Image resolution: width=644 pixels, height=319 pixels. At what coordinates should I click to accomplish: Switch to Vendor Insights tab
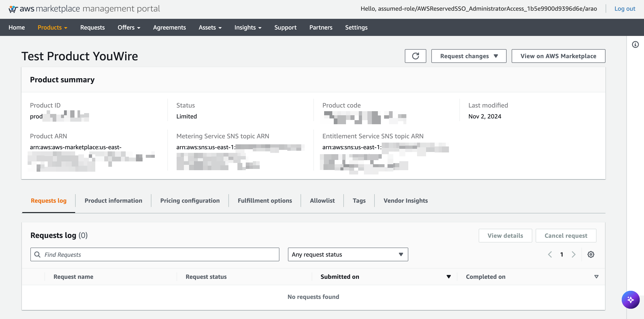pyautogui.click(x=405, y=201)
